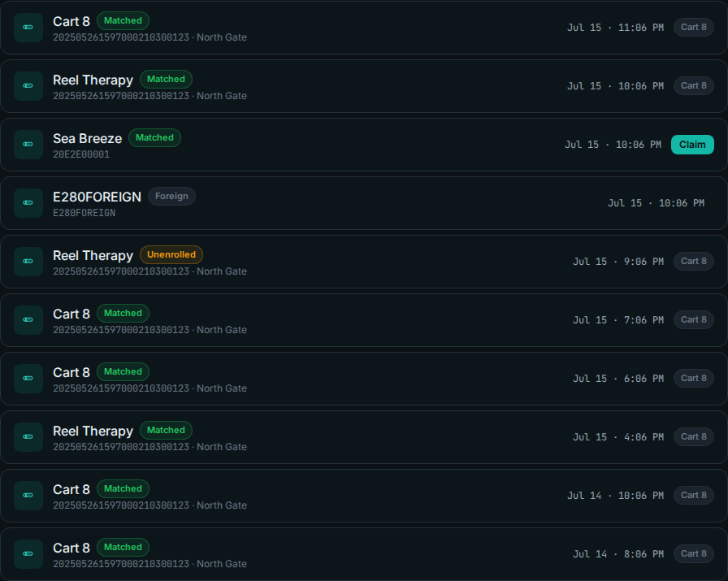Screen dimensions: 728x581
Task: Click timestamp Jul 15 · 7:06 PM
Action: point(618,320)
